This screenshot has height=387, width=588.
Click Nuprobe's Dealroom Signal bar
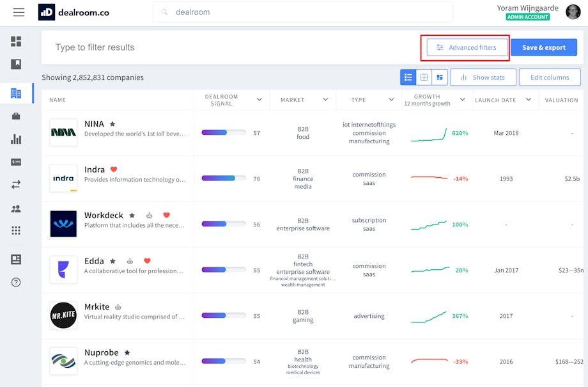tap(224, 361)
